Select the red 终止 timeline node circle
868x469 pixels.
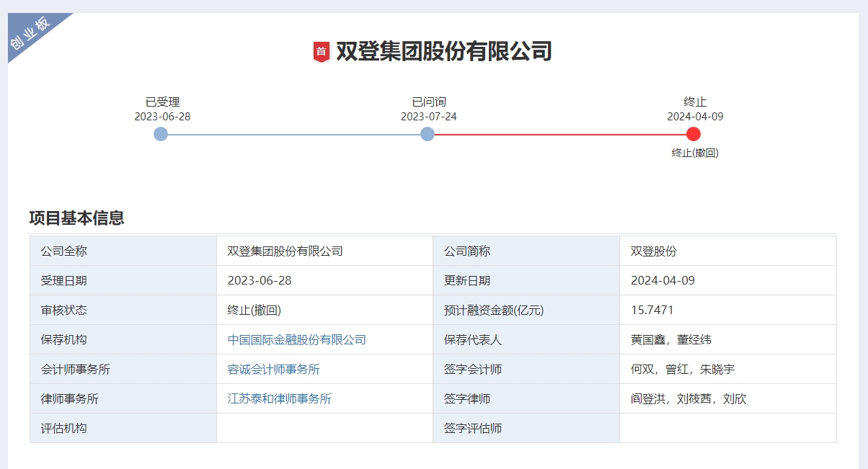tap(694, 134)
